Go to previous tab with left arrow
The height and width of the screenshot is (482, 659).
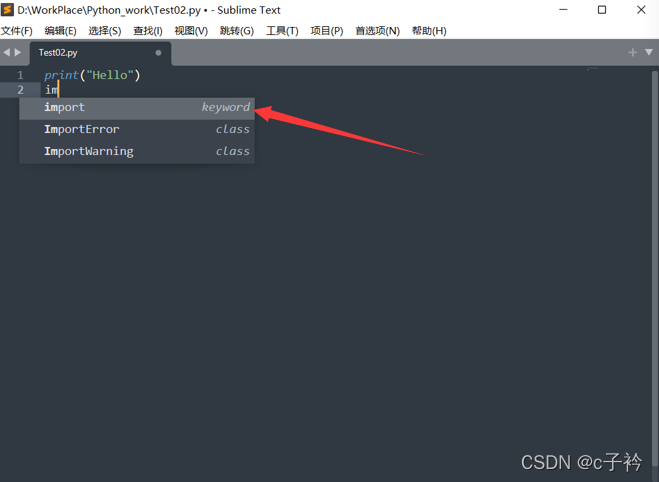pos(6,53)
